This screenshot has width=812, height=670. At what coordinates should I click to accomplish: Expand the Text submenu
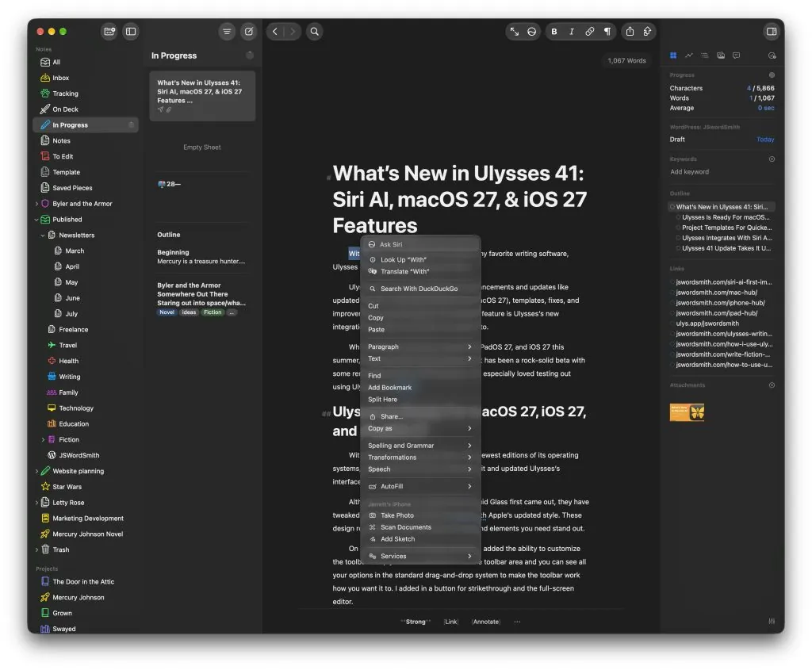[420, 358]
